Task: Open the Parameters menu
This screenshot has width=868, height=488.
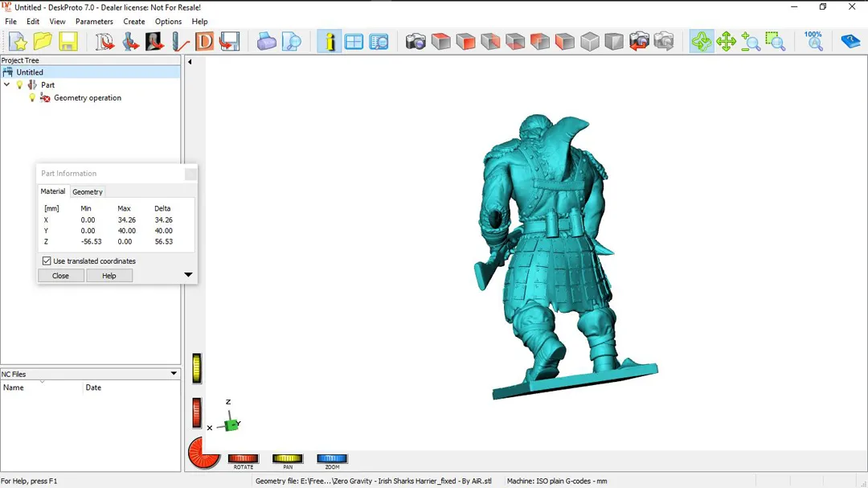Action: [x=94, y=22]
